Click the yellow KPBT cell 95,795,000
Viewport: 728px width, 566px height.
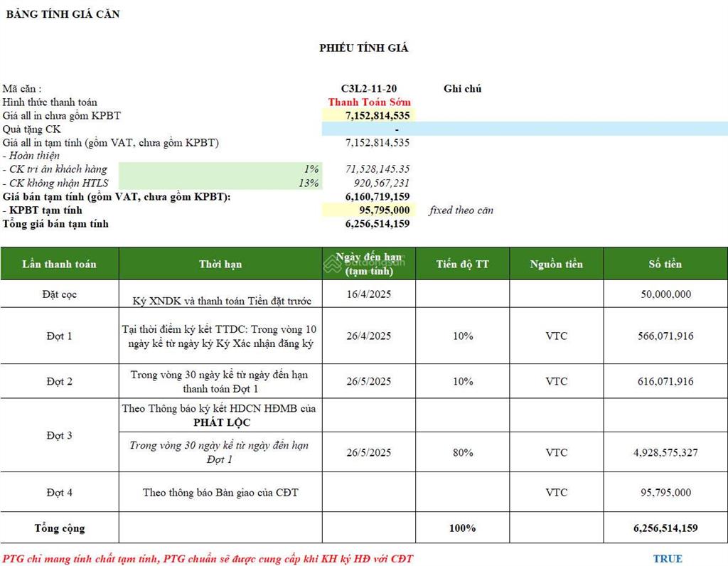coord(369,210)
